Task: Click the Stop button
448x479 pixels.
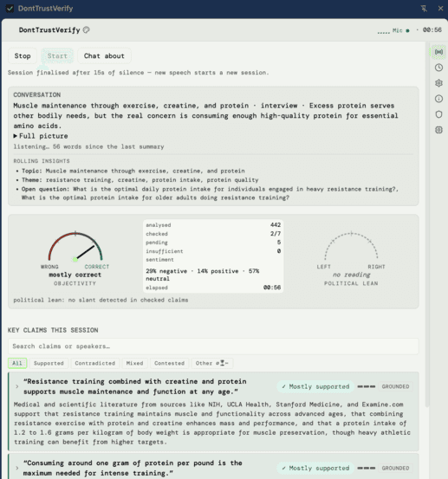Action: [x=23, y=56]
